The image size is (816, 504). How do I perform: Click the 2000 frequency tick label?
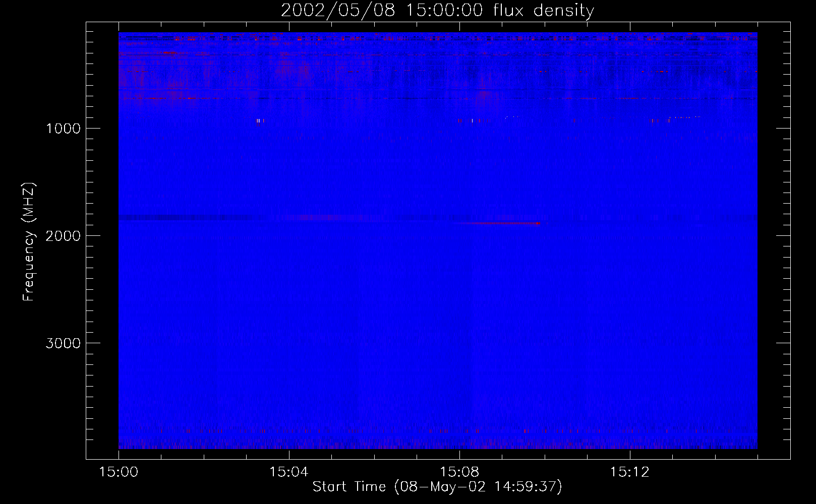63,236
